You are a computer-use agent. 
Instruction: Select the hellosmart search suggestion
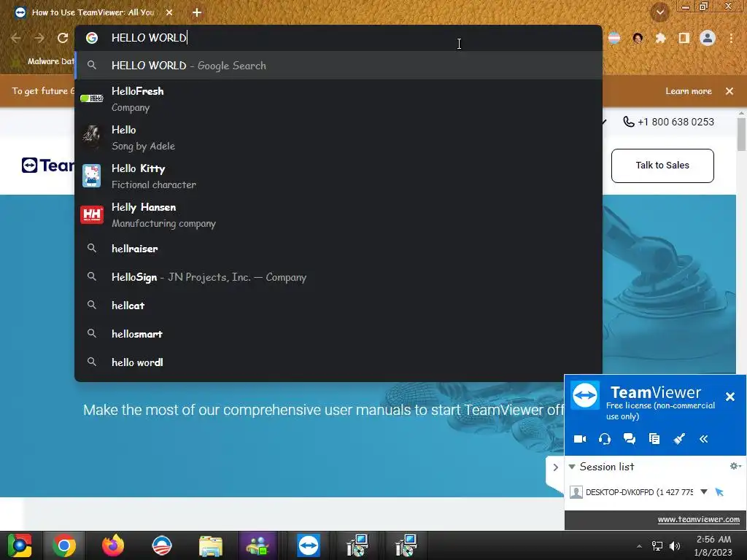(x=338, y=334)
